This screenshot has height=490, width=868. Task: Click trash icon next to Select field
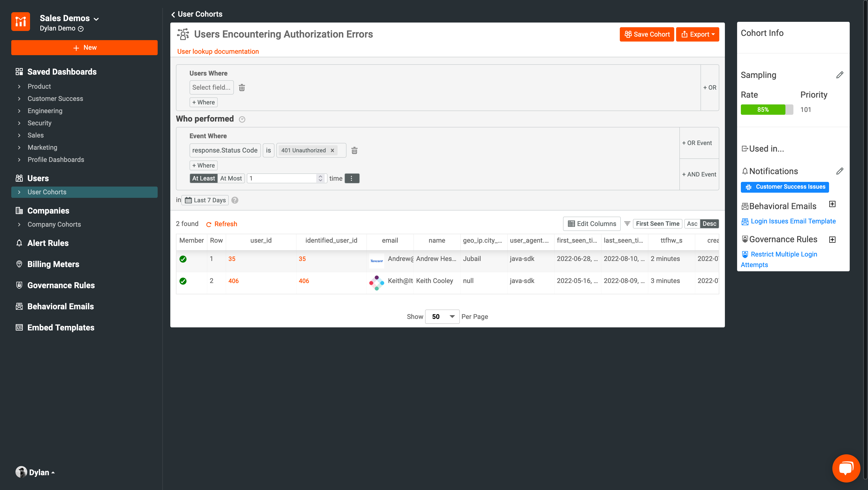[x=242, y=88]
